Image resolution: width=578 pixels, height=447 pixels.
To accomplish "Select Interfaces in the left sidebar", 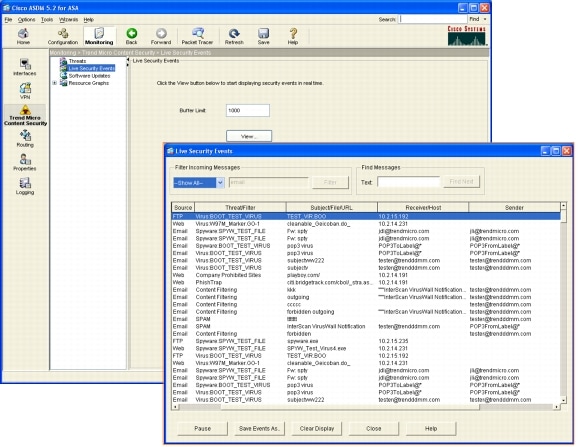I will pyautogui.click(x=25, y=67).
